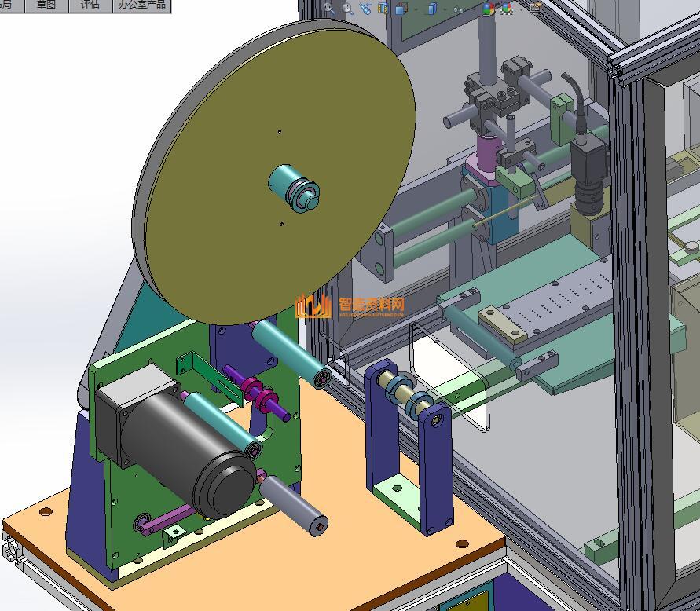
Task: Switch to the 草图 tab
Action: 46,5
